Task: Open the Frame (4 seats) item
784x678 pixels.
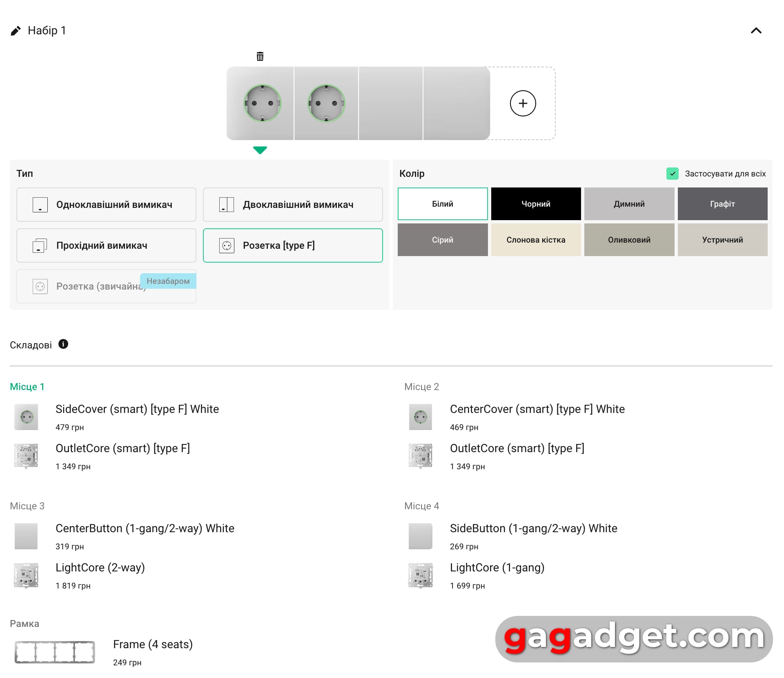Action: [x=153, y=644]
